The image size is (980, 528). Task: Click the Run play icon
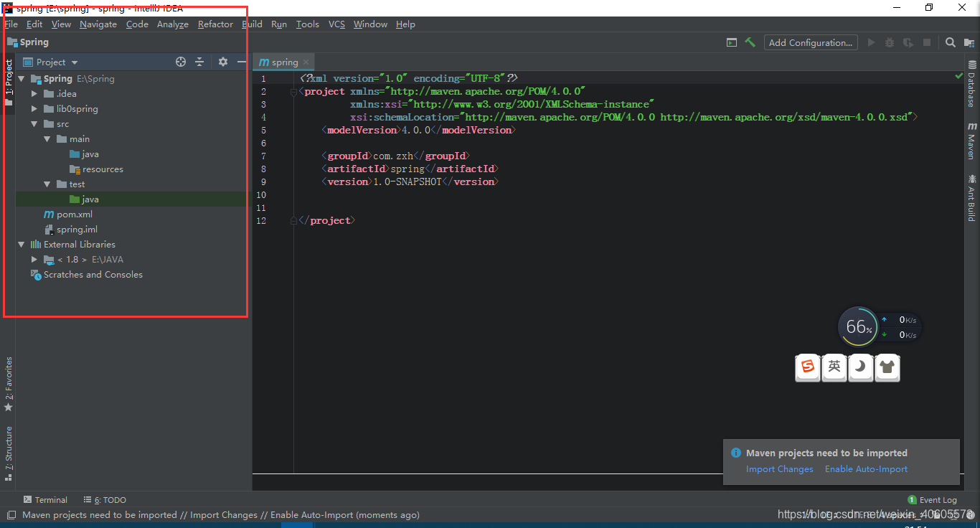pos(871,42)
